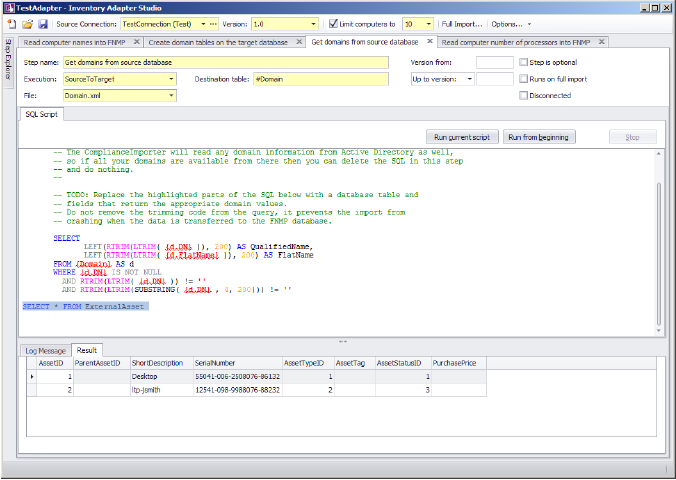676x480 pixels.
Task: Switch to the Log Message tab
Action: click(46, 350)
